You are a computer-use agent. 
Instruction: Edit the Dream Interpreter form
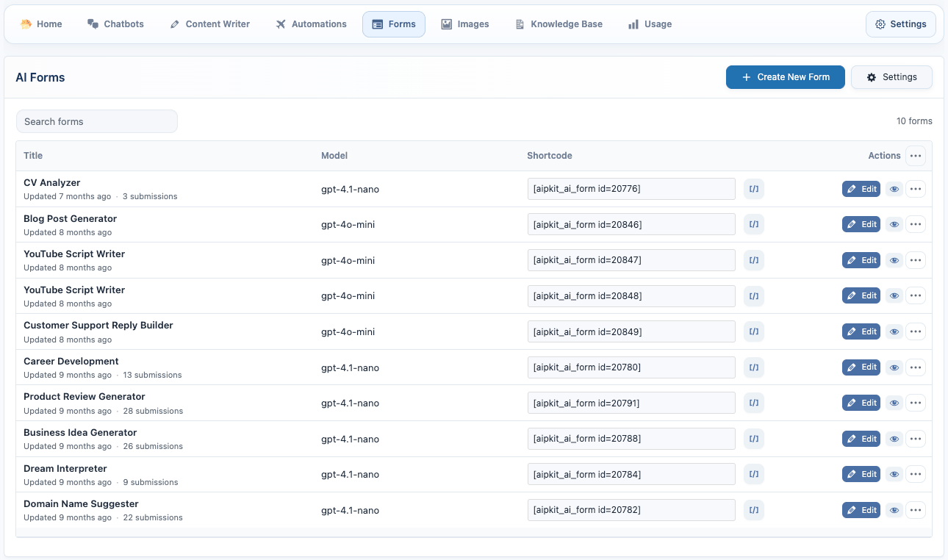(861, 475)
